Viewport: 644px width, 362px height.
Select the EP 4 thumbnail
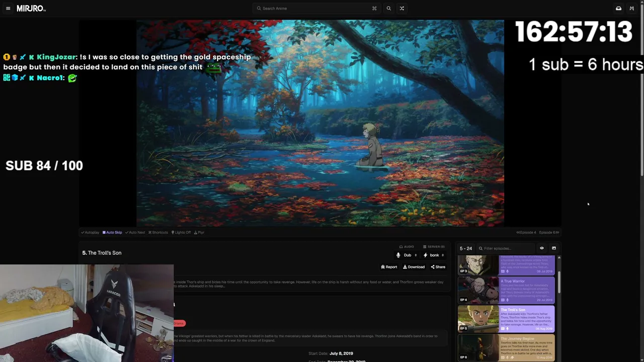(478, 290)
